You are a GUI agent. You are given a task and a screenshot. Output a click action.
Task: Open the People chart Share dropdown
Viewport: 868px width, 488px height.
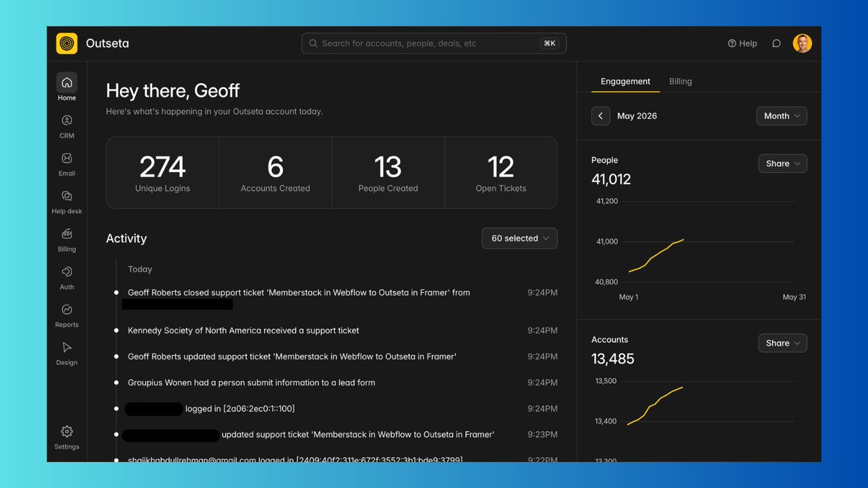pos(783,163)
